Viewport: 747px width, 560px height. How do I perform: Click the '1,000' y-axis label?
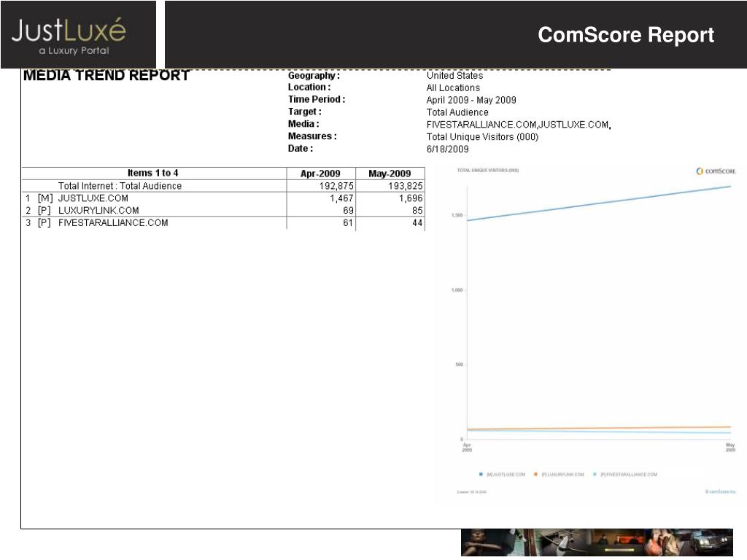click(x=457, y=290)
